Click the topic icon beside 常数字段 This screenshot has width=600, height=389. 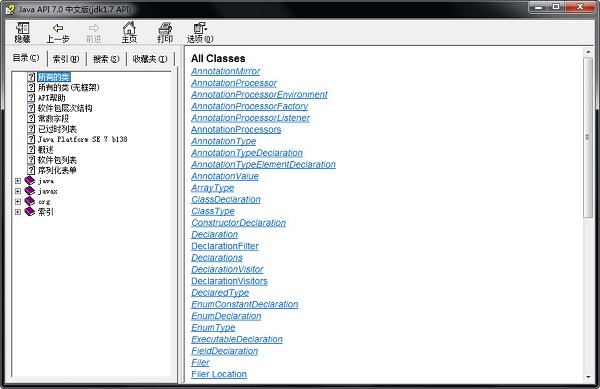click(x=31, y=118)
